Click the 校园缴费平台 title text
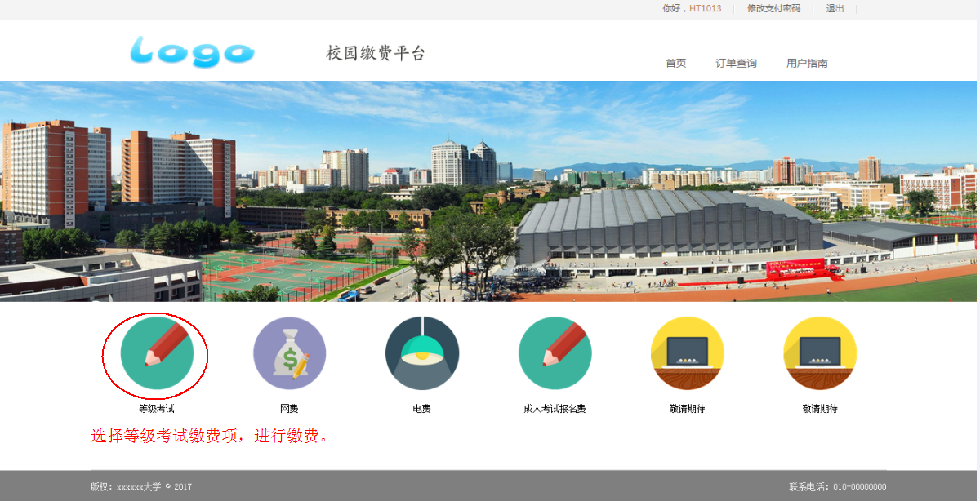This screenshot has height=501, width=980. coord(376,54)
